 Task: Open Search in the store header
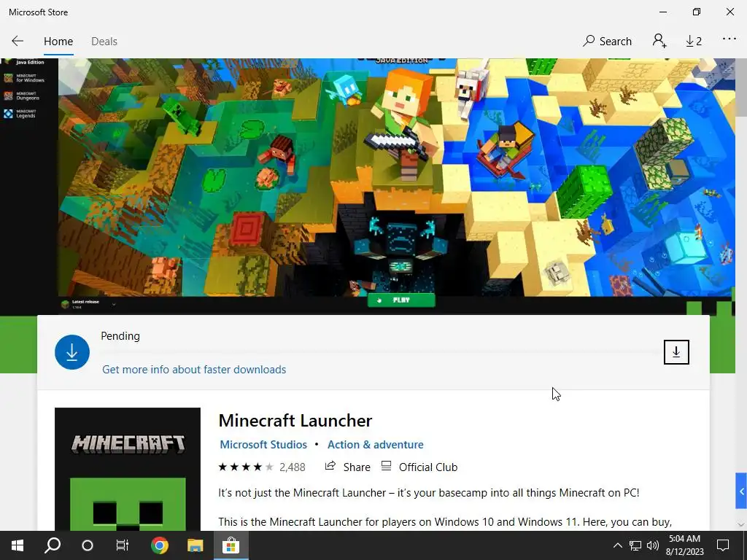coord(607,42)
